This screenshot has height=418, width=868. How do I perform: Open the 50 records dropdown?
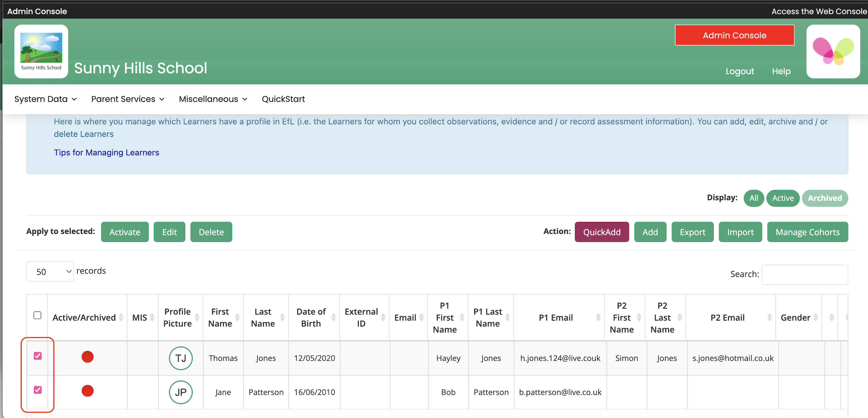point(50,272)
